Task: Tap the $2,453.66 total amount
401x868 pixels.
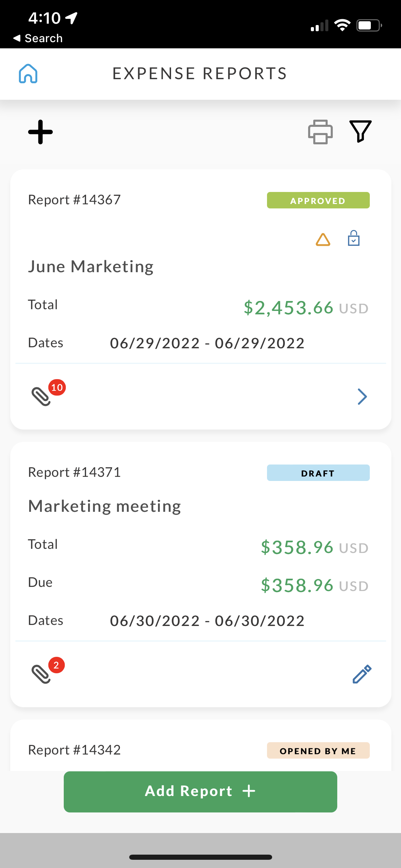Action: [x=288, y=308]
